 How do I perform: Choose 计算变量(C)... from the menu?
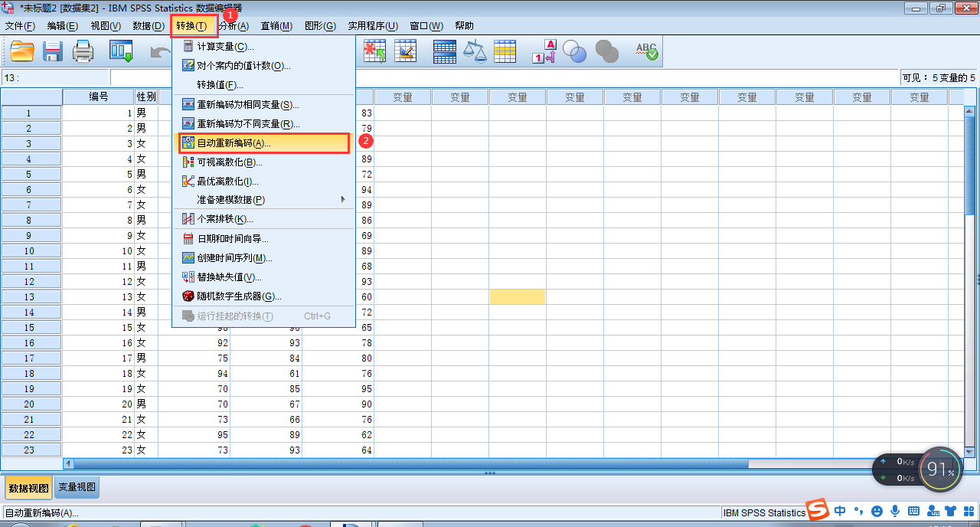point(263,47)
